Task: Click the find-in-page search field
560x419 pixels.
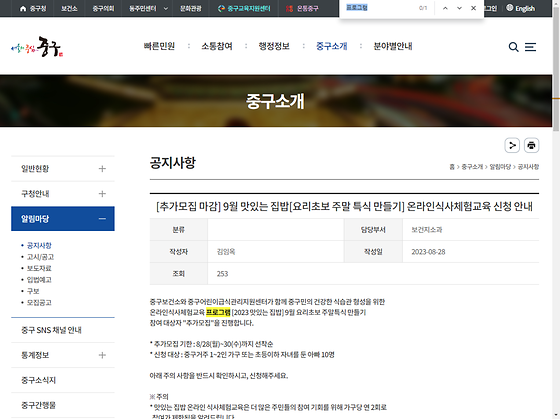Action: (x=379, y=8)
